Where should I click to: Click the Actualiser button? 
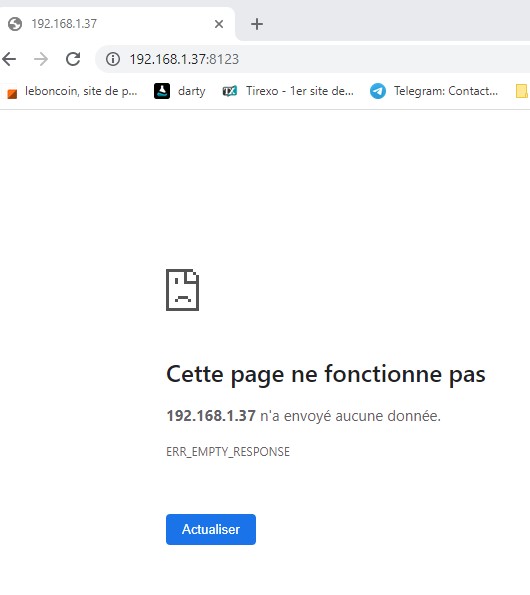[x=211, y=529]
